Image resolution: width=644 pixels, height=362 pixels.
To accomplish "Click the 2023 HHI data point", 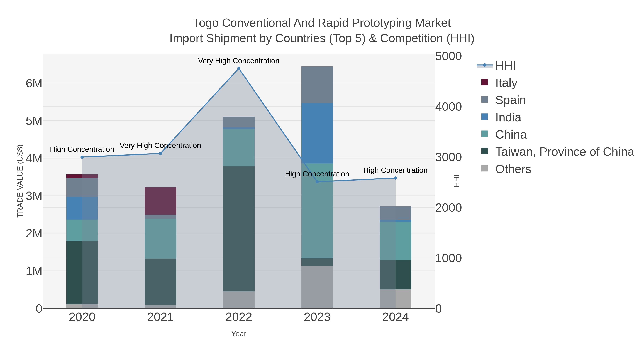I will [x=317, y=182].
